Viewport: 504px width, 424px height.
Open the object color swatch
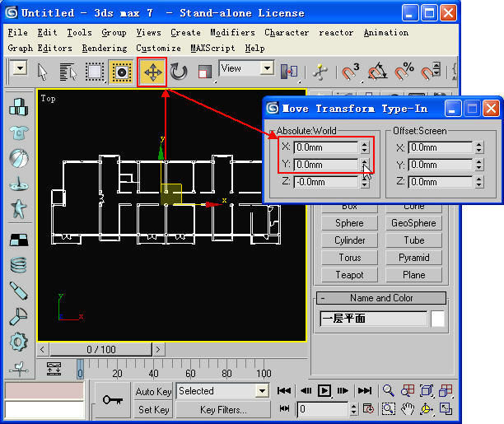438,319
